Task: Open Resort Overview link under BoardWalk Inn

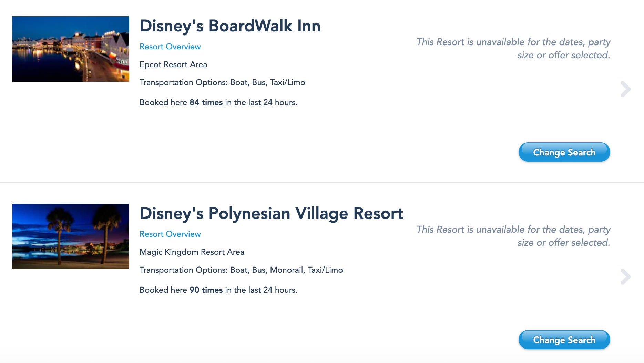Action: pos(170,47)
